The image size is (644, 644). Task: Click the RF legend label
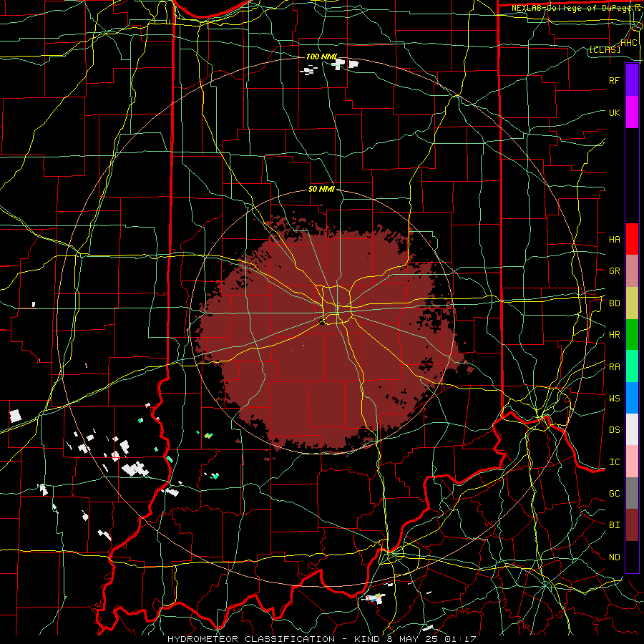point(614,80)
